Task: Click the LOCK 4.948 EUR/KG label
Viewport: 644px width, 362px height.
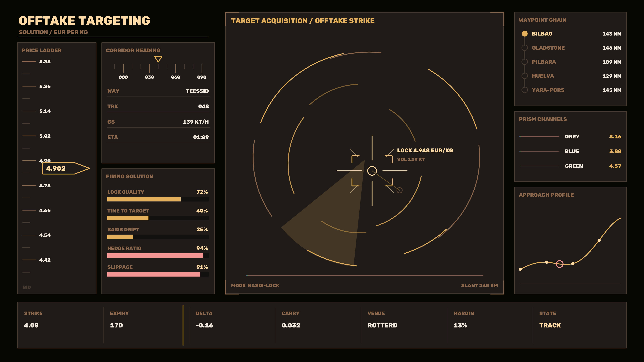Action: click(425, 150)
